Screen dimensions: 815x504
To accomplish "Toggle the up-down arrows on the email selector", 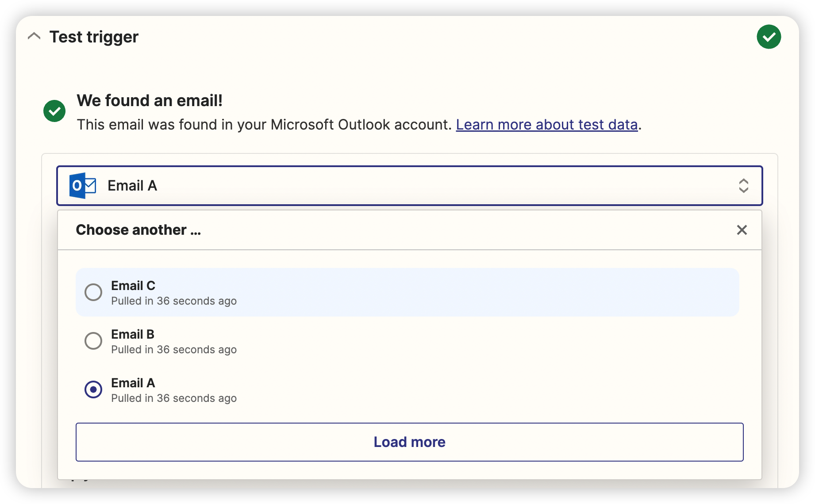I will [x=743, y=186].
